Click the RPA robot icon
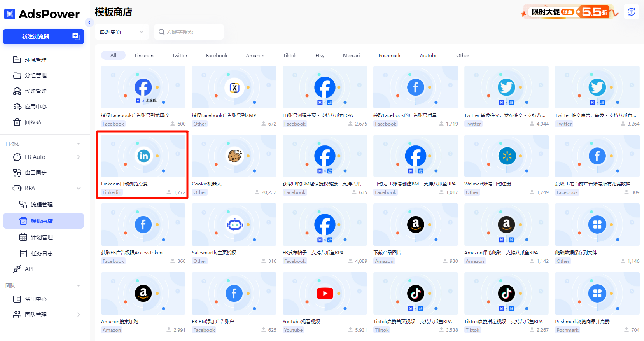This screenshot has height=341, width=644. pos(17,188)
